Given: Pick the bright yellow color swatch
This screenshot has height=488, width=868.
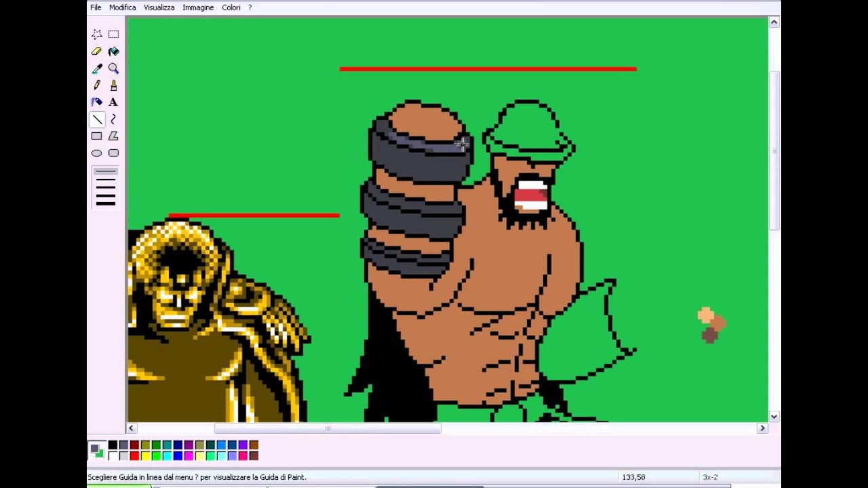Looking at the screenshot, I should [x=145, y=455].
